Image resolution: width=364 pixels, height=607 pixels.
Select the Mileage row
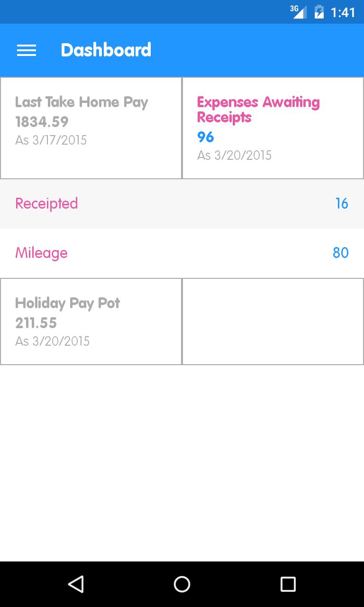182,253
